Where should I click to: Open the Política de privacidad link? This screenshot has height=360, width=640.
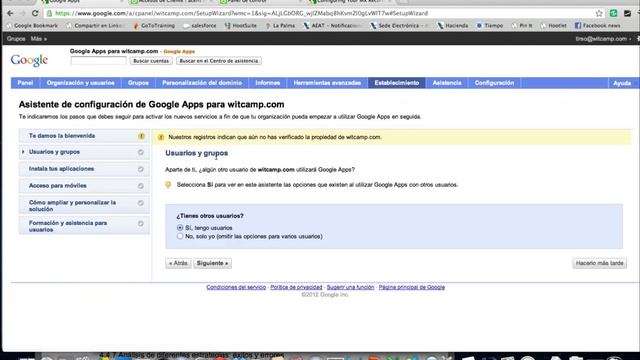click(296, 287)
